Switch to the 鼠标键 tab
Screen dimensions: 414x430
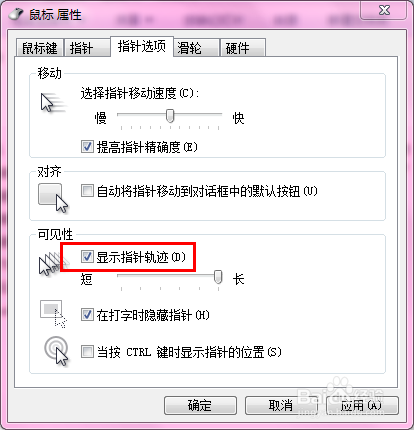click(x=40, y=48)
